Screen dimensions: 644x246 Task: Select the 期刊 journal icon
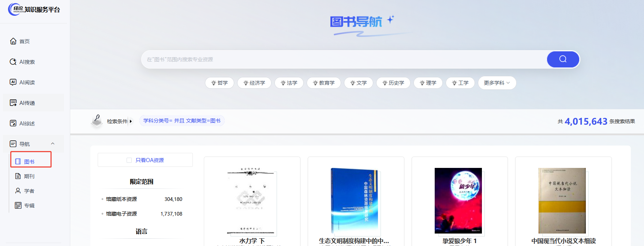pyautogui.click(x=18, y=176)
